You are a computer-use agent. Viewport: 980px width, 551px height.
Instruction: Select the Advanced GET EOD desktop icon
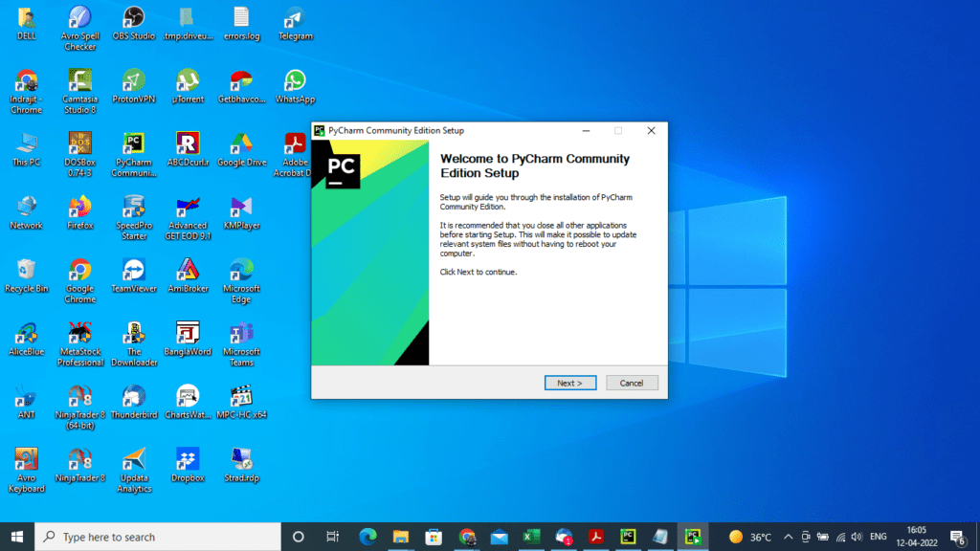coord(188,218)
